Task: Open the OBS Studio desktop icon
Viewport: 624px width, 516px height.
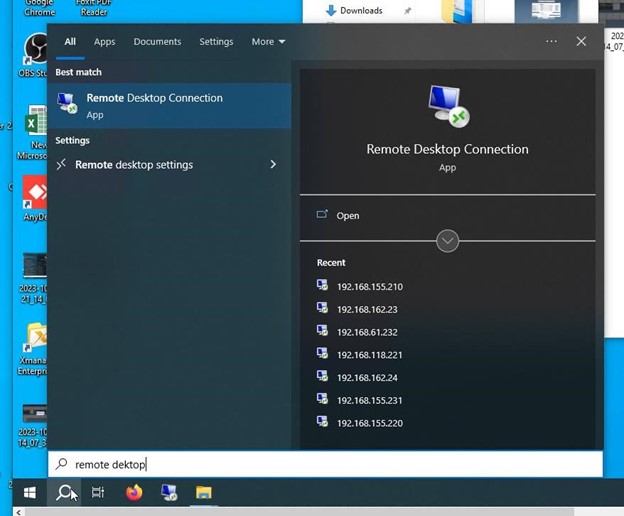Action: (36, 52)
